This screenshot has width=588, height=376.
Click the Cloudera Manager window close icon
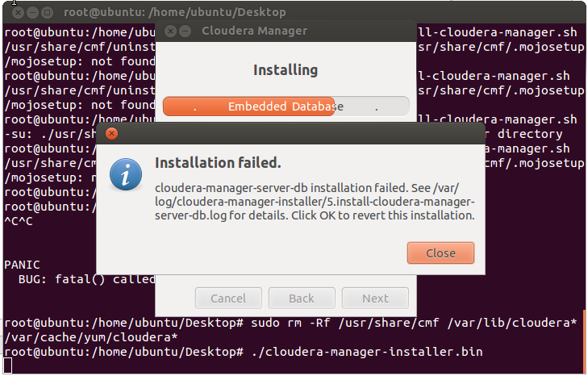[169, 32]
